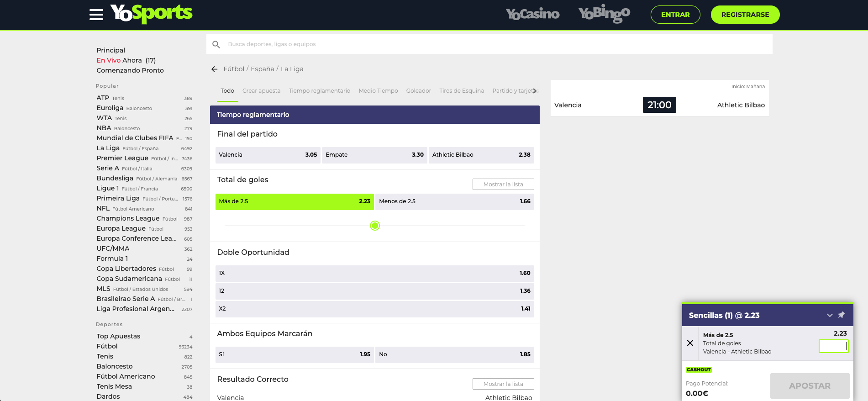Open the YoCasino logo link
This screenshot has height=401, width=868.
532,14
